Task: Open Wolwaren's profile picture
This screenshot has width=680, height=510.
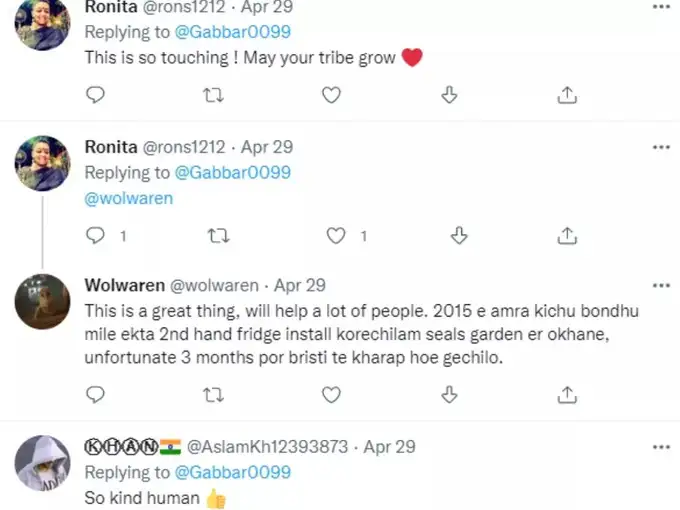Action: pyautogui.click(x=41, y=301)
